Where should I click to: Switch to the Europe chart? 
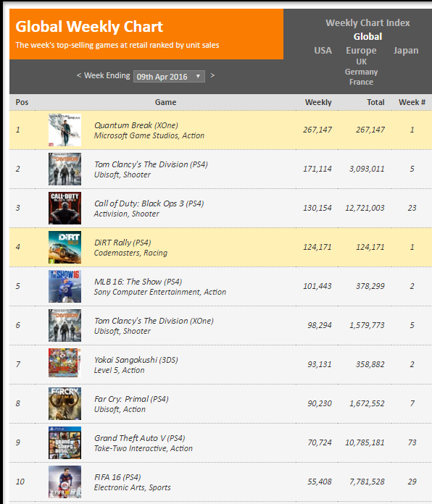[x=361, y=51]
